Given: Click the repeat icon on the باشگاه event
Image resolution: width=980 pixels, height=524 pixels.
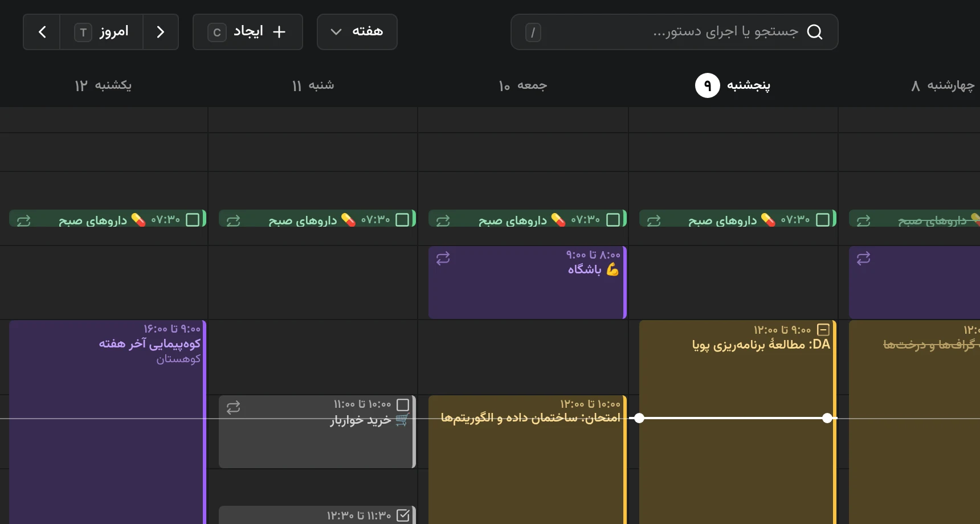Looking at the screenshot, I should pyautogui.click(x=443, y=258).
